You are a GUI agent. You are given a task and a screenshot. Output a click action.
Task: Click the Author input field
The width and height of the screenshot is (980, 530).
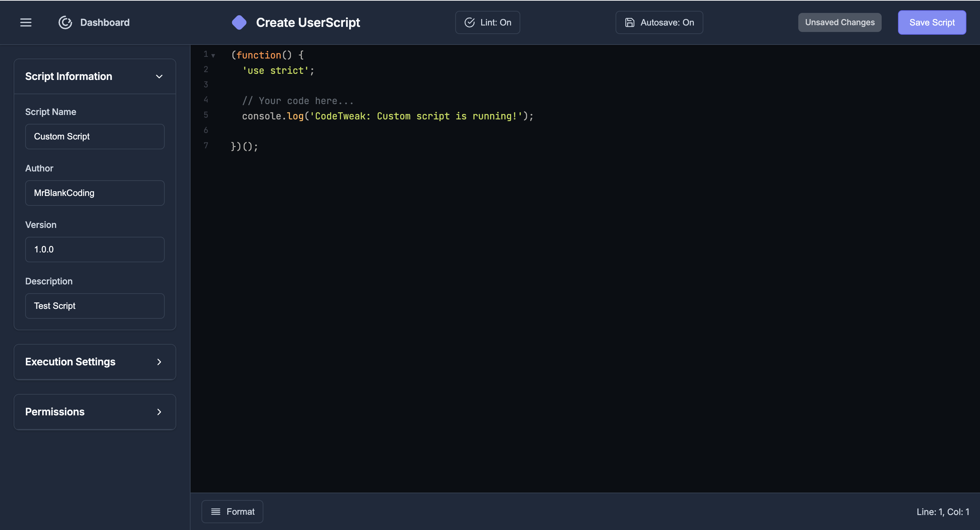tap(95, 193)
